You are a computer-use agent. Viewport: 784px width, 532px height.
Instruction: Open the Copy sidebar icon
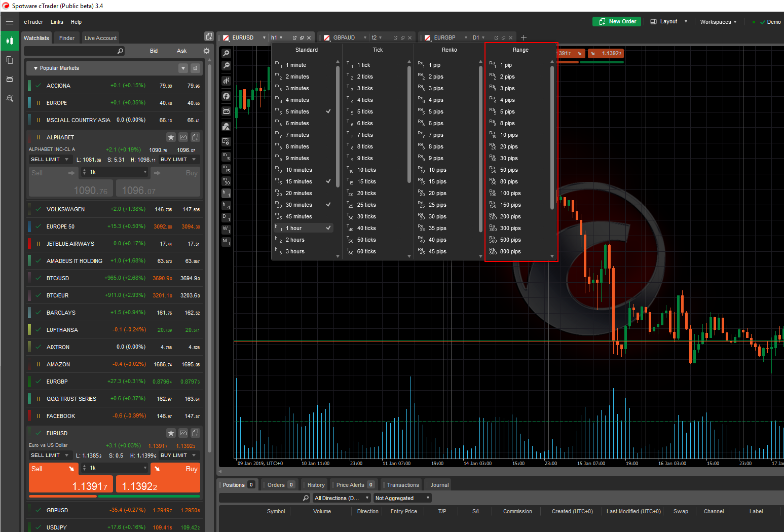(10, 60)
